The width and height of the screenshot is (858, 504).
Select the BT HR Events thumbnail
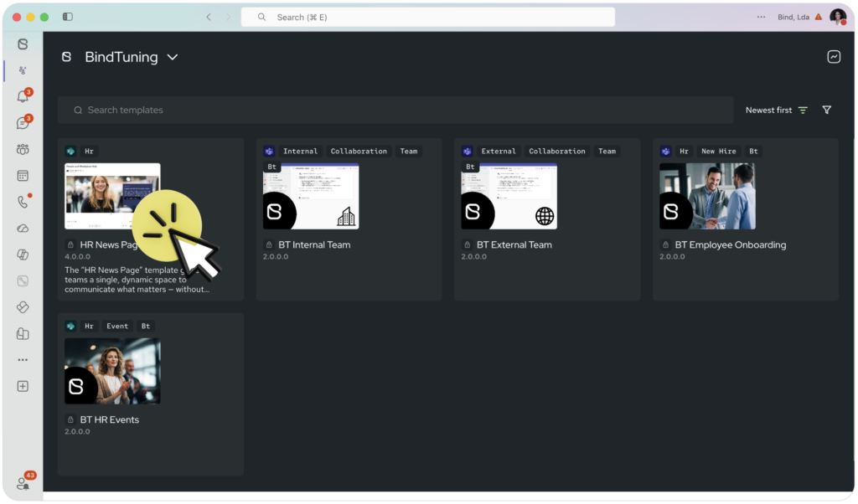(112, 371)
